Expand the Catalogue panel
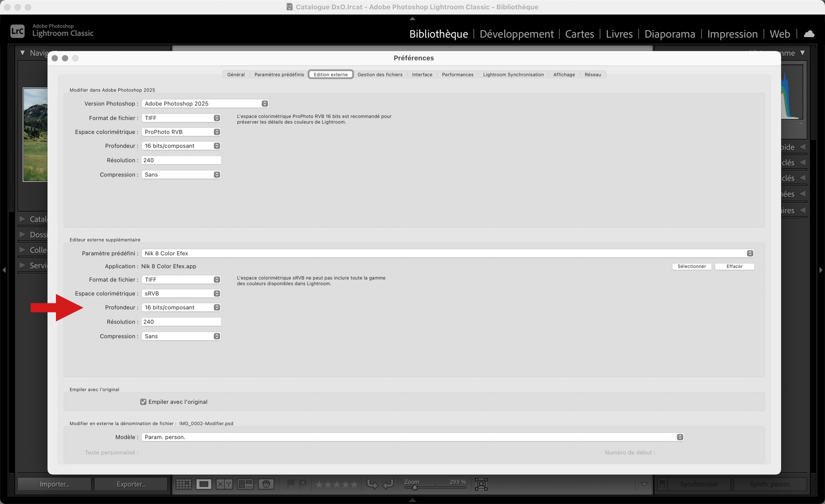The height and width of the screenshot is (504, 825). pyautogui.click(x=22, y=219)
